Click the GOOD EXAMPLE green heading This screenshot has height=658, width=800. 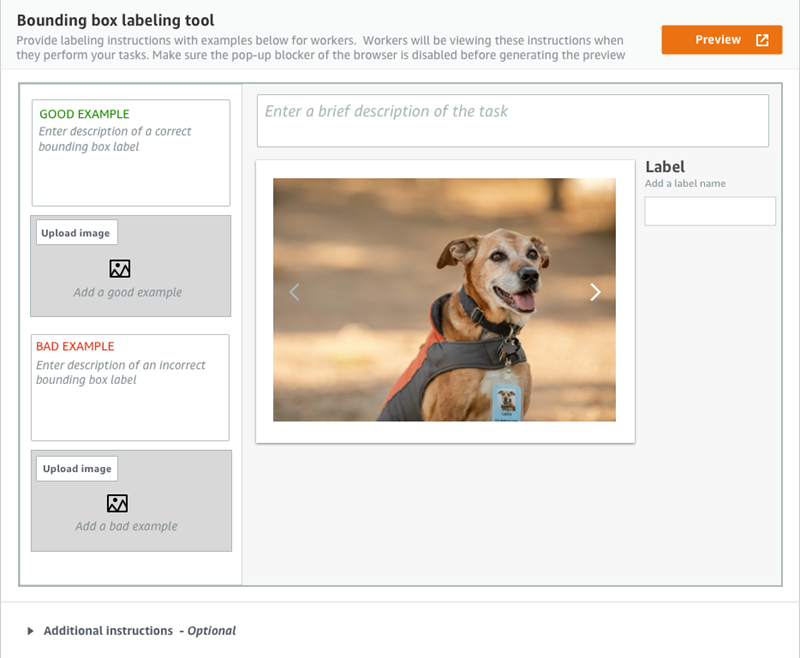click(84, 114)
